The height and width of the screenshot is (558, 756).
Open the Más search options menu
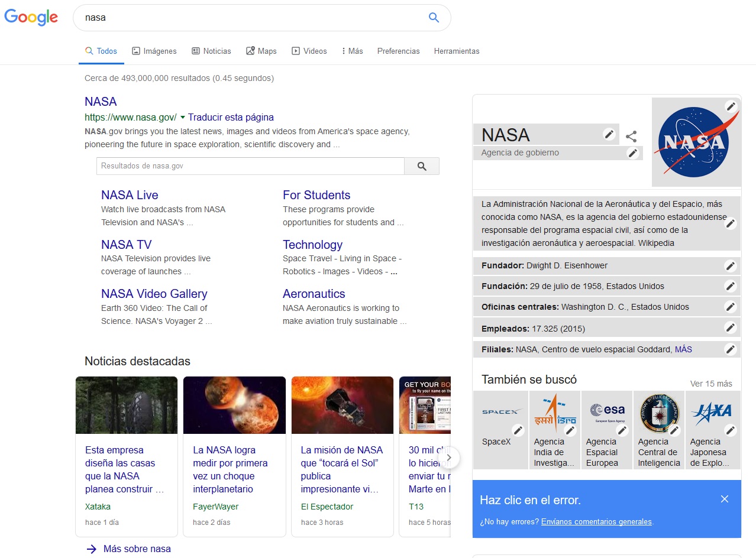[353, 51]
